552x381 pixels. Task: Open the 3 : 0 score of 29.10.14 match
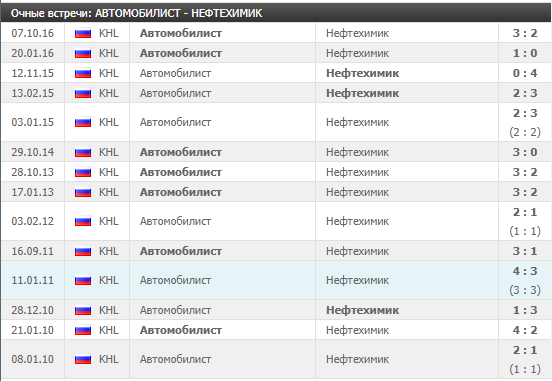525,152
